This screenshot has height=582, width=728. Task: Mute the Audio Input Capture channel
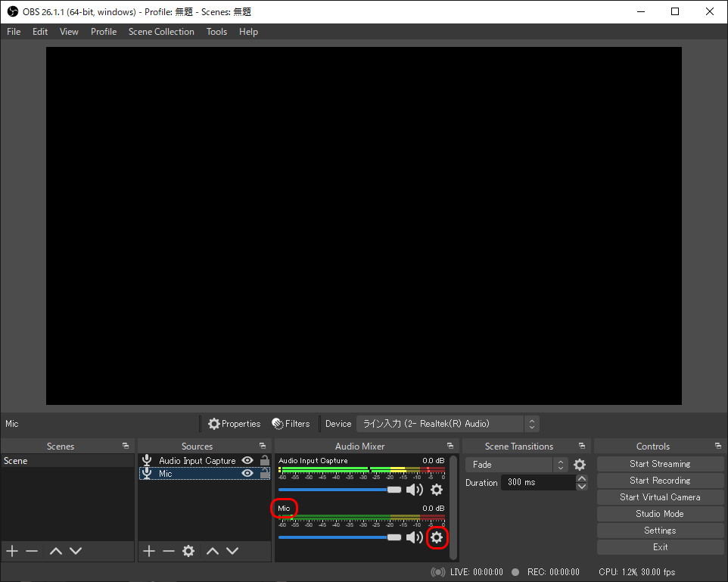point(414,490)
